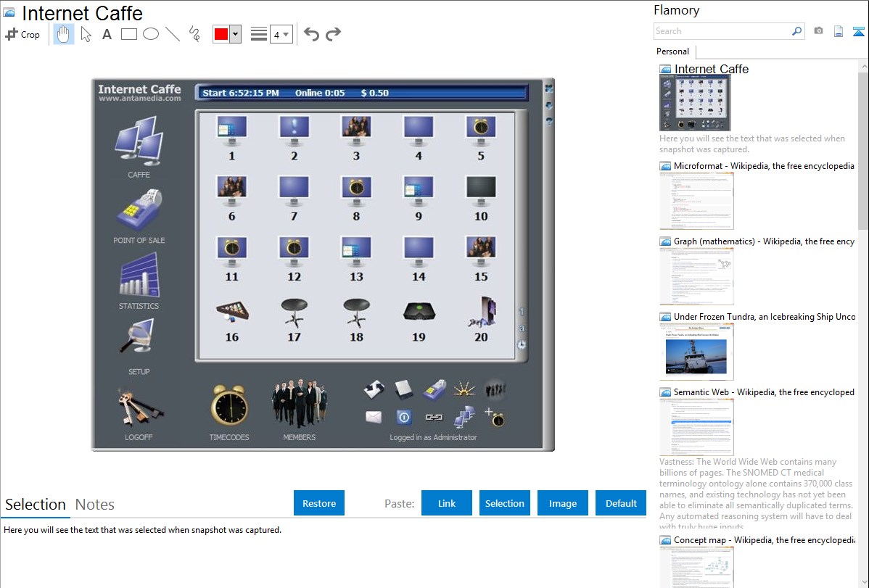Click the blue document icon beside the camera
The height and width of the screenshot is (588, 869).
tap(839, 32)
